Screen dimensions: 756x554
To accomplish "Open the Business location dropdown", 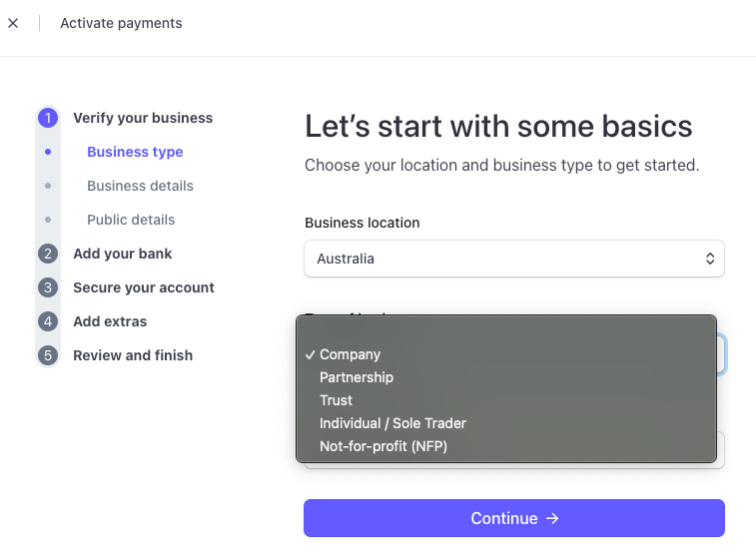I will click(513, 259).
